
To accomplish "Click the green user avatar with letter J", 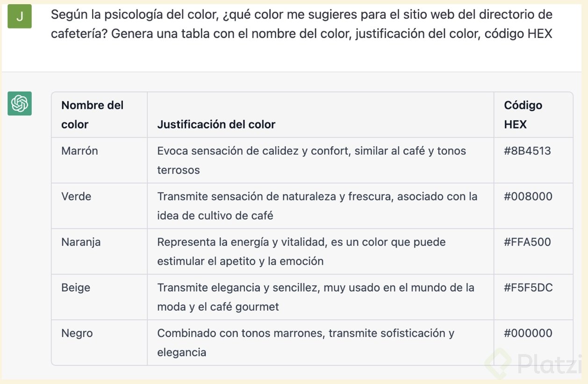I will (20, 16).
